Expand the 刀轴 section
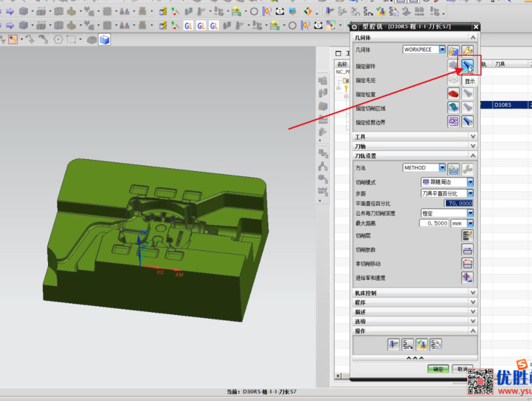The image size is (532, 401). [473, 146]
